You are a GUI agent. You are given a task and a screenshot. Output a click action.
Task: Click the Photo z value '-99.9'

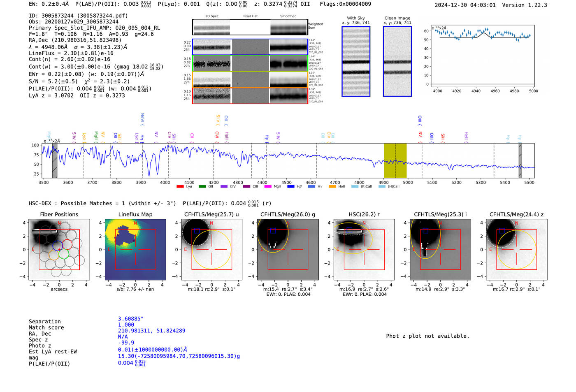(x=126, y=343)
